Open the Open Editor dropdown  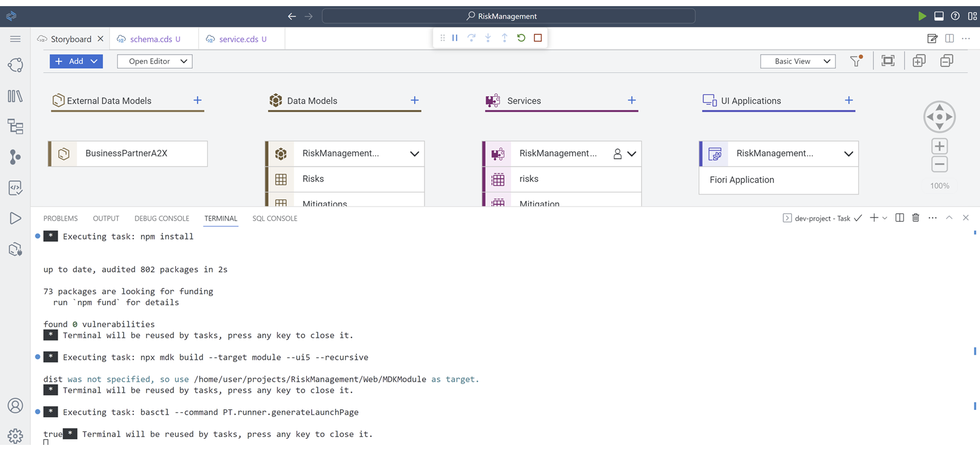point(155,61)
